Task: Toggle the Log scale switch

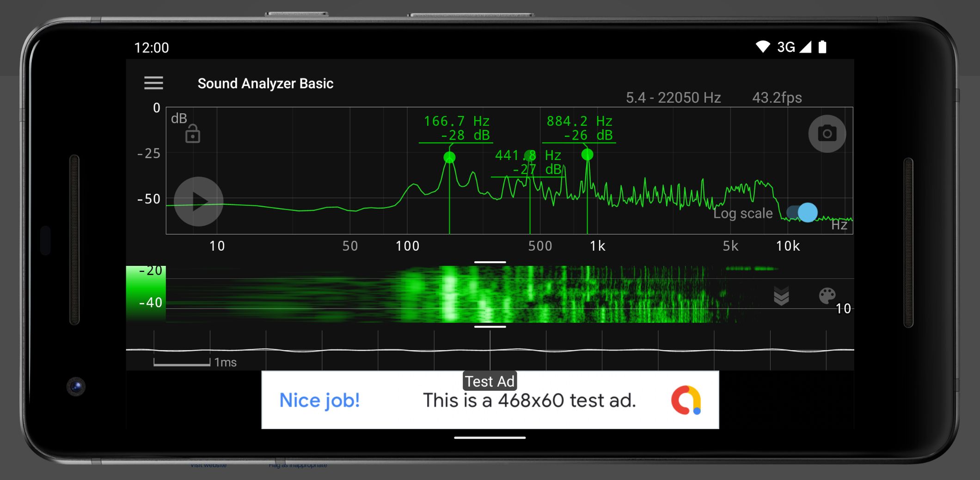Action: [x=802, y=213]
